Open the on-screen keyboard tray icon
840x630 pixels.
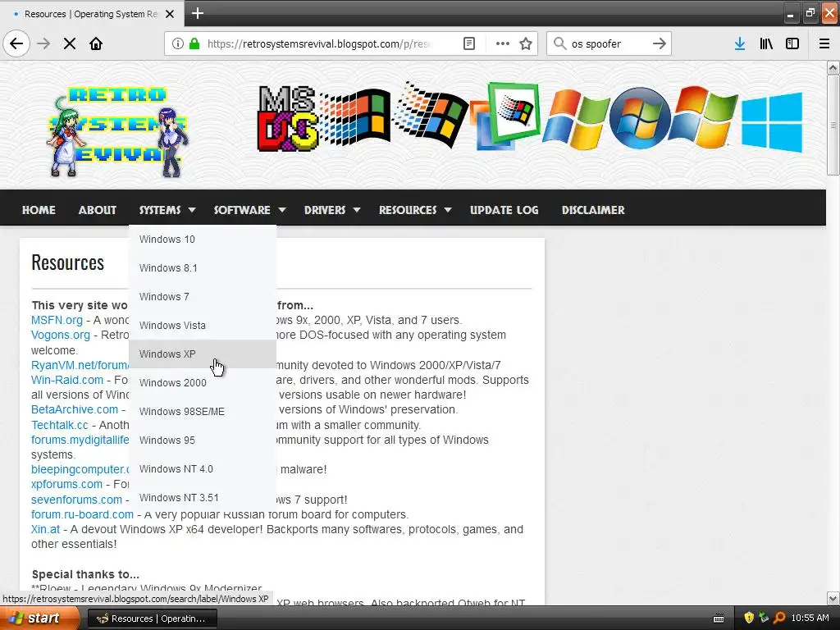[719, 619]
